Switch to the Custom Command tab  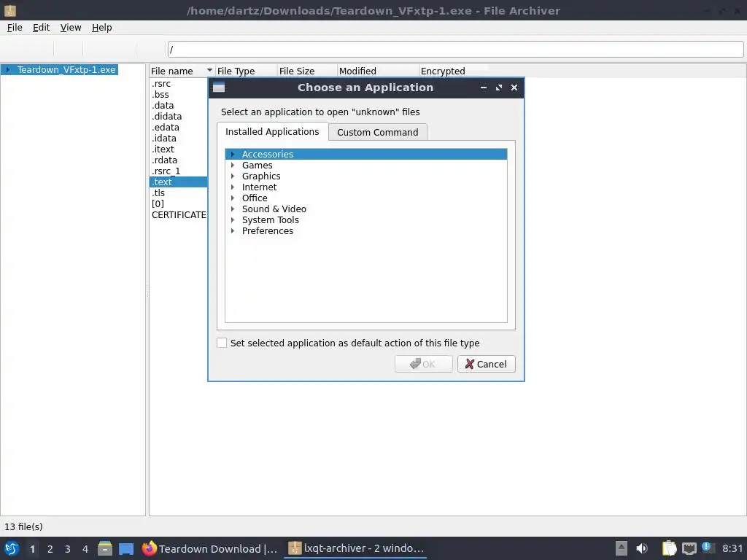[x=377, y=132]
